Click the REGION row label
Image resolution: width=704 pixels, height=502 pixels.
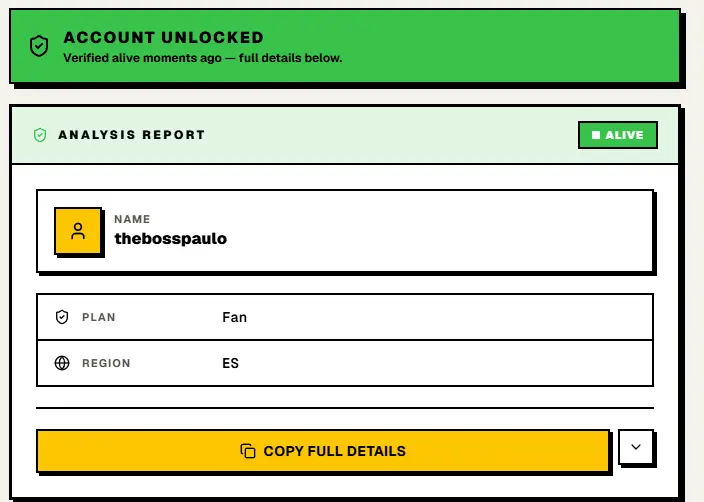[106, 363]
